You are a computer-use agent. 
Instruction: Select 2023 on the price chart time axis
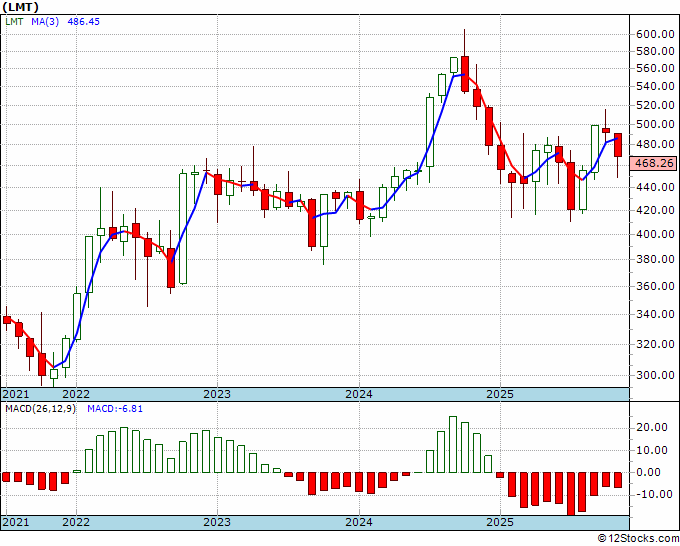[x=217, y=394]
